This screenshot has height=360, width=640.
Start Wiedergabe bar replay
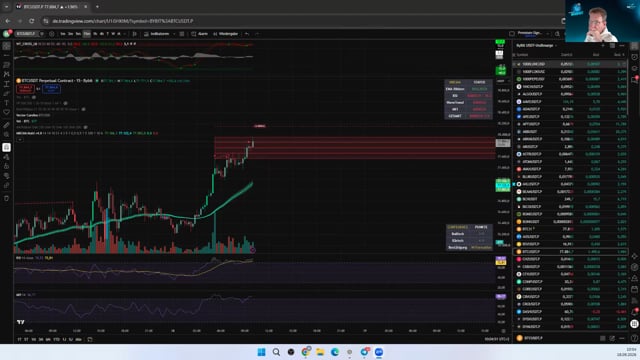(225, 34)
